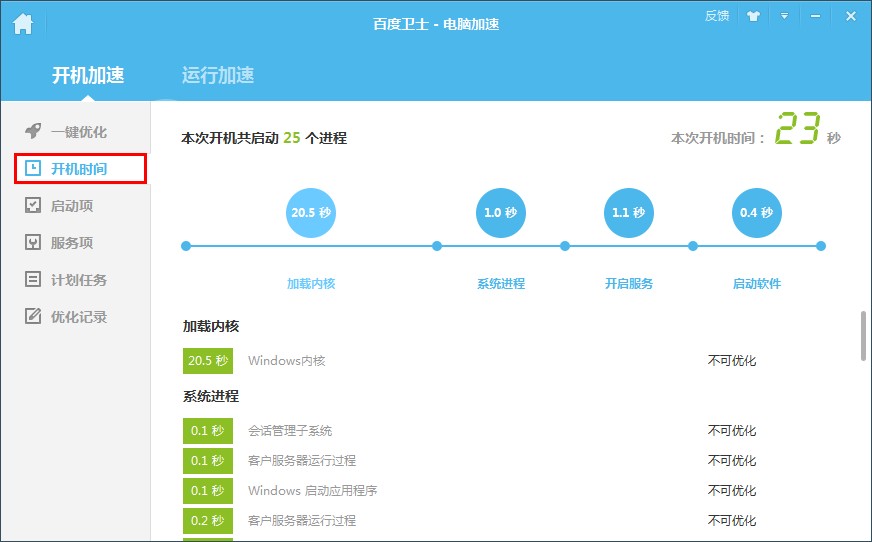Switch to the 运行加速 tab
872x542 pixels.
(218, 75)
